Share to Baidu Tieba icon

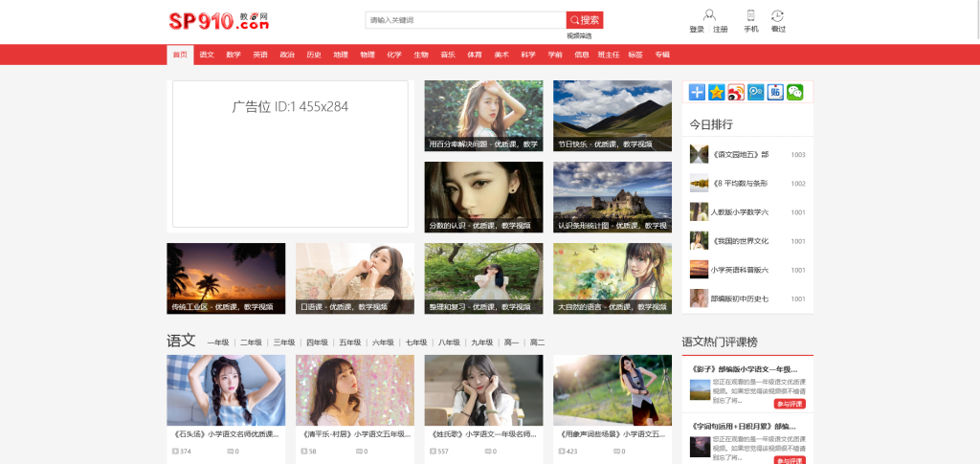pos(775,92)
